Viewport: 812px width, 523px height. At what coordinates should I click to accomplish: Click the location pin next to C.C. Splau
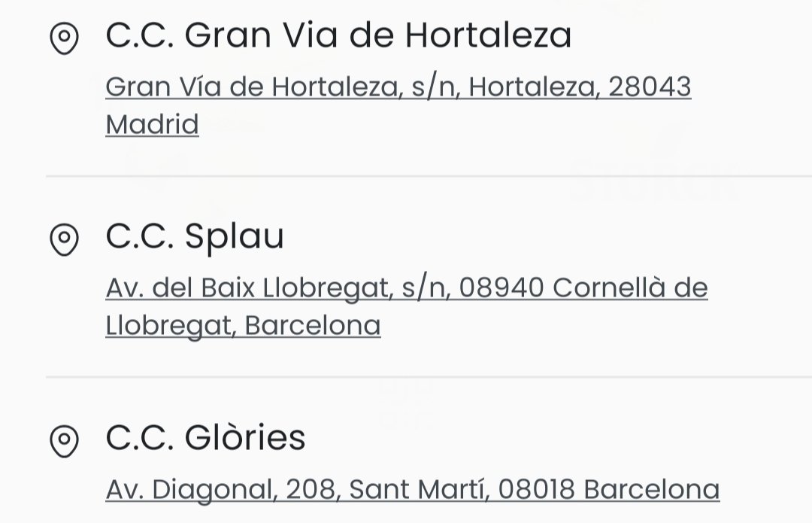click(64, 239)
